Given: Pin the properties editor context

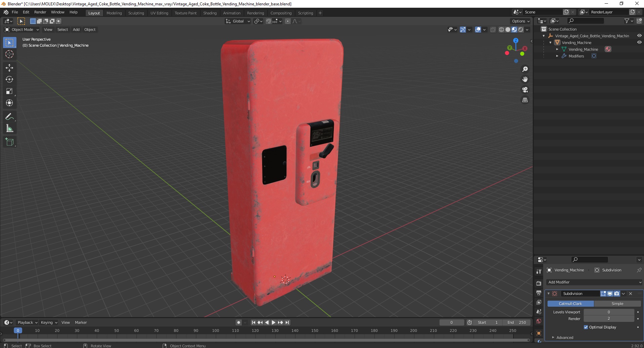Looking at the screenshot, I should point(639,270).
